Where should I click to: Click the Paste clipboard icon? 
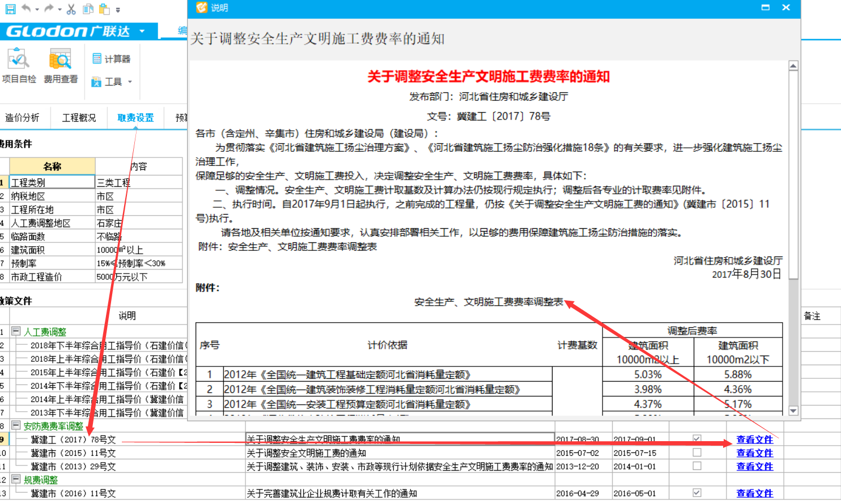coord(104,8)
